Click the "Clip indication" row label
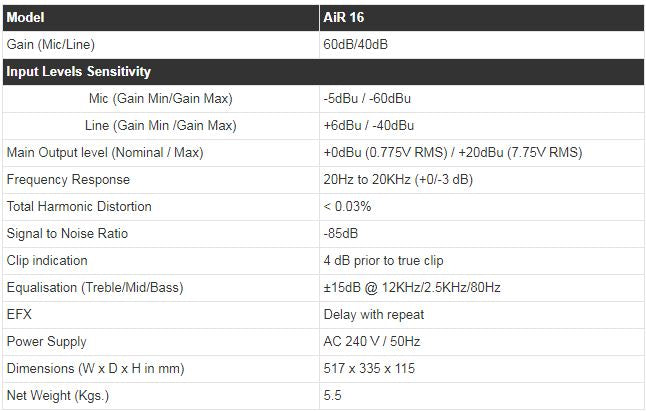The height and width of the screenshot is (411, 646). tap(47, 261)
